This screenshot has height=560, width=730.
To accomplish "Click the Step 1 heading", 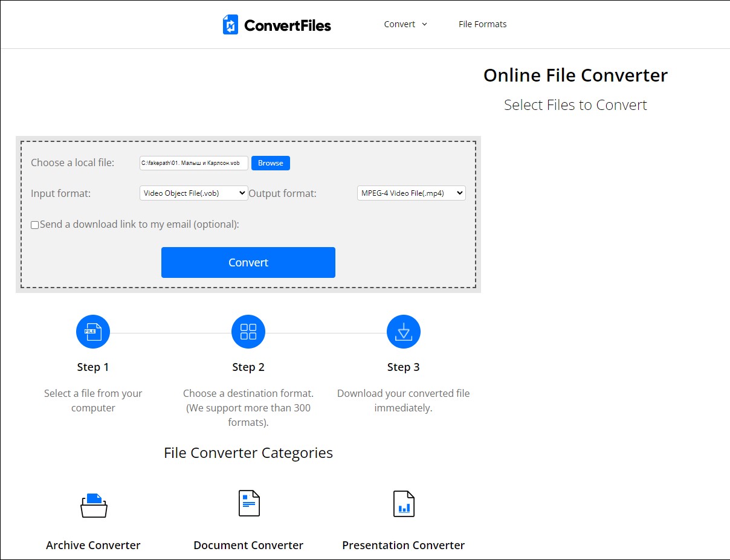I will 93,367.
